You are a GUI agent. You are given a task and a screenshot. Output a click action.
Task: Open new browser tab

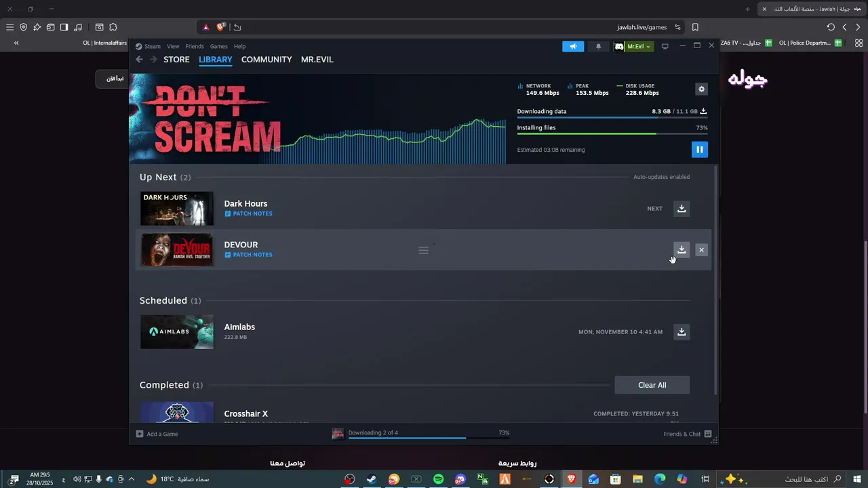747,9
